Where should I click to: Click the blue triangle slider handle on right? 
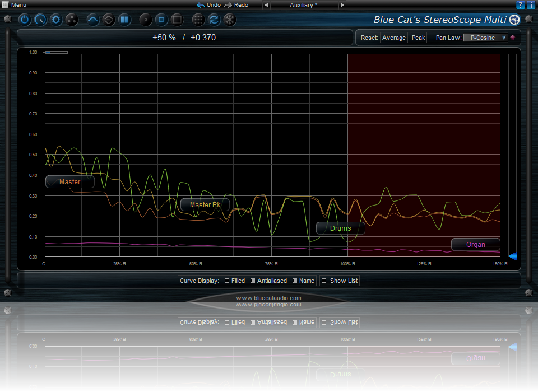[x=512, y=256]
